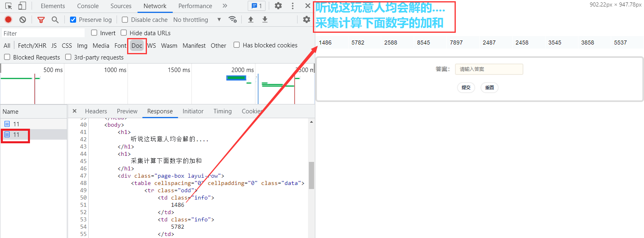The width and height of the screenshot is (644, 238).
Task: Export HAR file with download arrow
Action: [x=265, y=19]
